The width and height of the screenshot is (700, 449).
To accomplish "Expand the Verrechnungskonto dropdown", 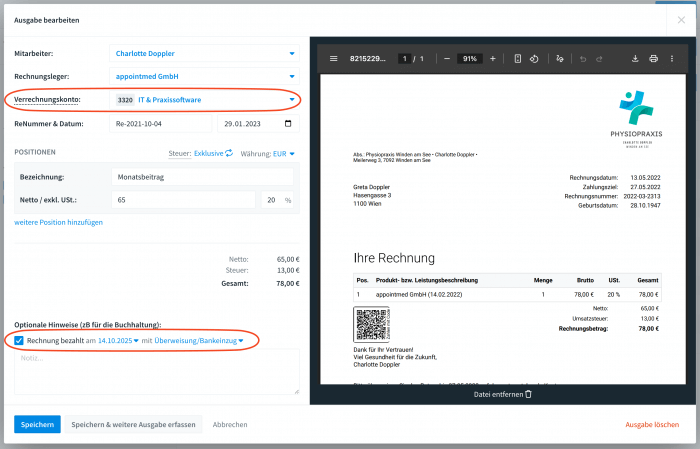I will pyautogui.click(x=292, y=100).
